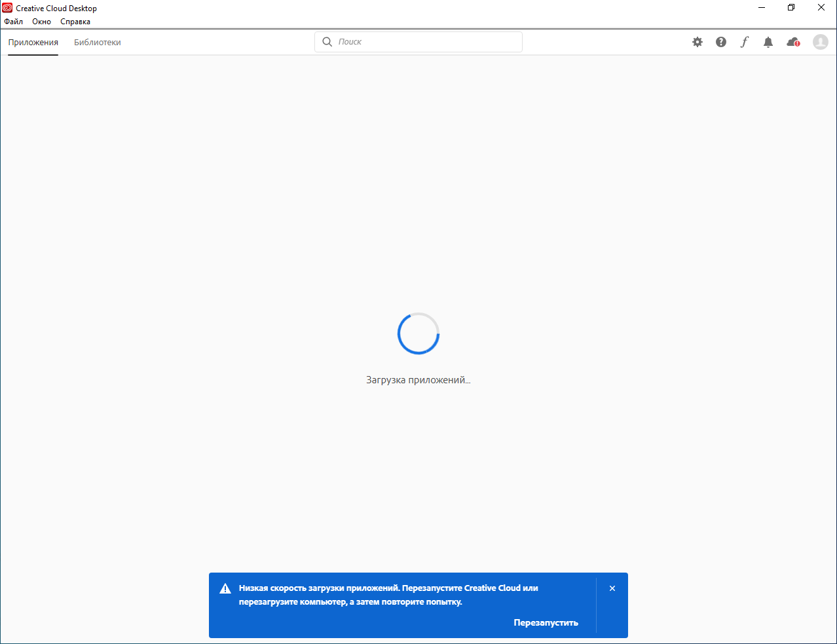Open the Окно menu
Screen dimensions: 837x644
[41, 22]
